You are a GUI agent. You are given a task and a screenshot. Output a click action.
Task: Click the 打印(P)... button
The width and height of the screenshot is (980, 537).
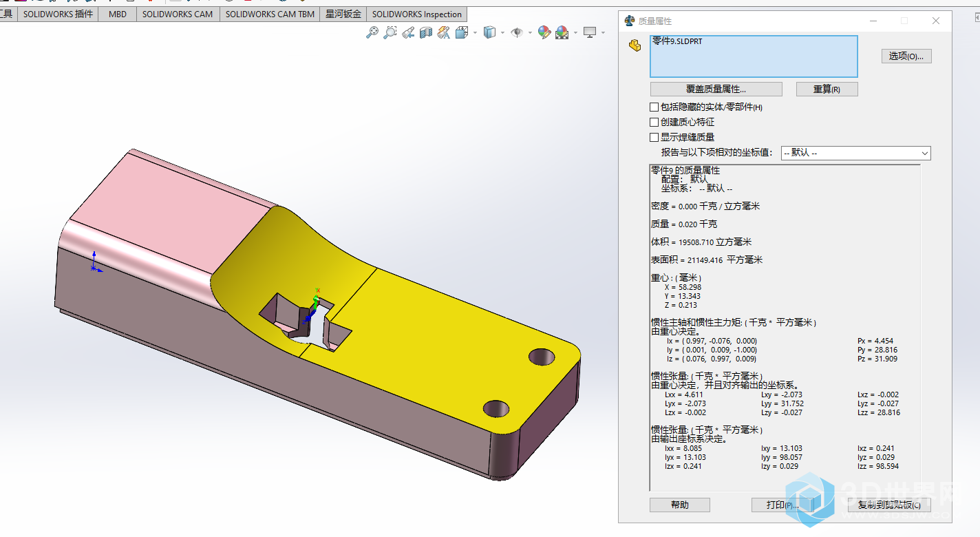tap(783, 505)
